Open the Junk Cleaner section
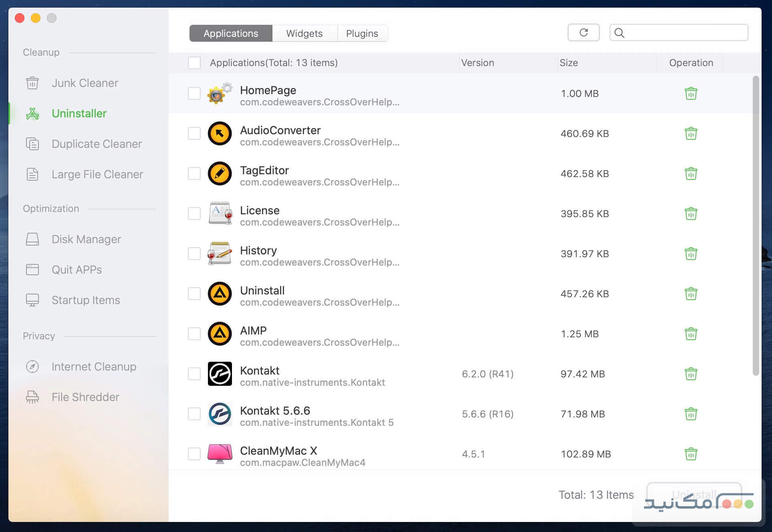Screen dimensions: 772x532 point(85,83)
